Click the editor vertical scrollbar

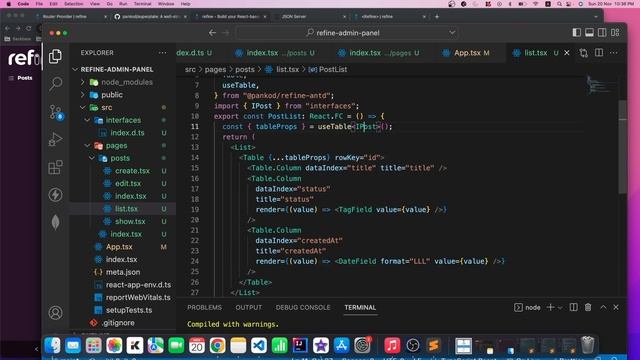tap(622, 147)
